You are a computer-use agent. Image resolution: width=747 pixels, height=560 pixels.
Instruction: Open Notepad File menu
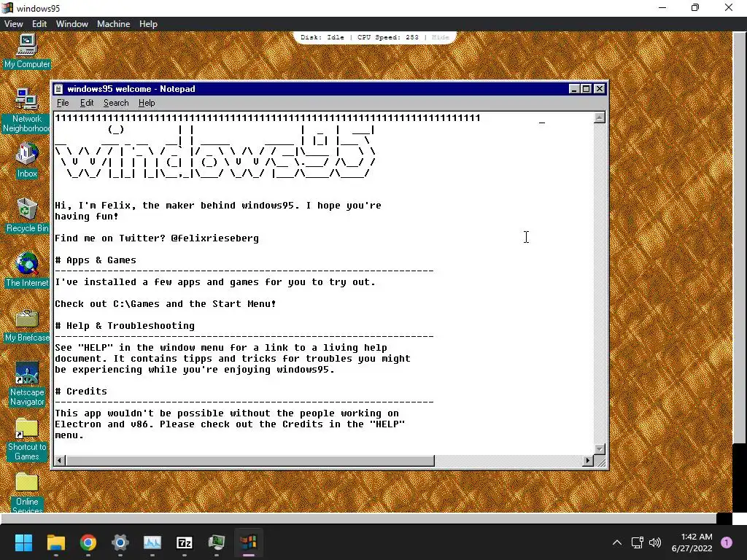click(x=63, y=103)
